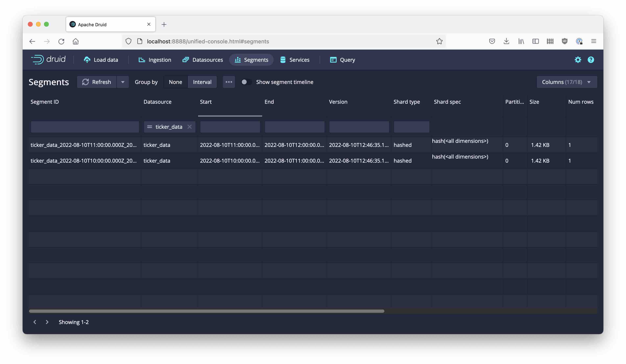Click the Segment ID filter input field
The width and height of the screenshot is (626, 364).
click(x=85, y=127)
